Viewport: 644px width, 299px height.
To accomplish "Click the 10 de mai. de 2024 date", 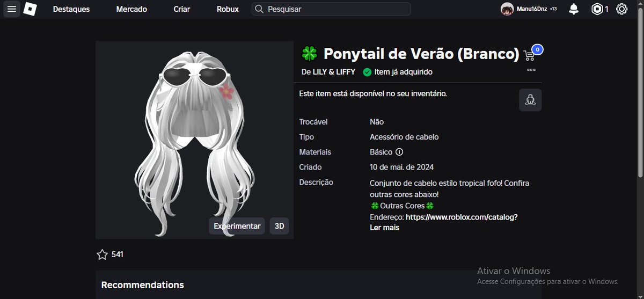I will point(402,167).
